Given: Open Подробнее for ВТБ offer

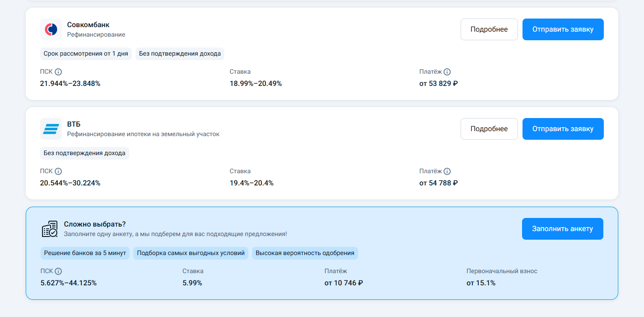Looking at the screenshot, I should click(x=489, y=129).
